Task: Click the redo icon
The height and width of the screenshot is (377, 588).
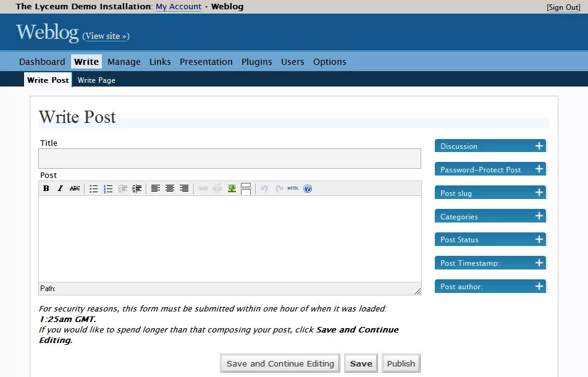Action: point(279,188)
